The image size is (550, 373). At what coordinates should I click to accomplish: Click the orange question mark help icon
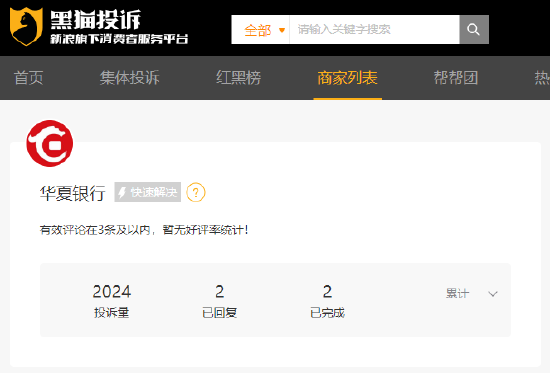[x=196, y=192]
